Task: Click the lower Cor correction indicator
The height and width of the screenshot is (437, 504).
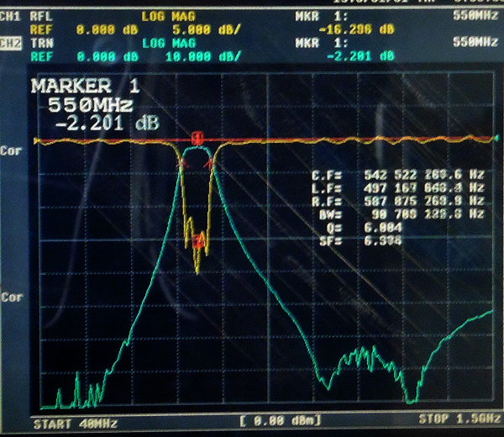Action: pyautogui.click(x=12, y=297)
